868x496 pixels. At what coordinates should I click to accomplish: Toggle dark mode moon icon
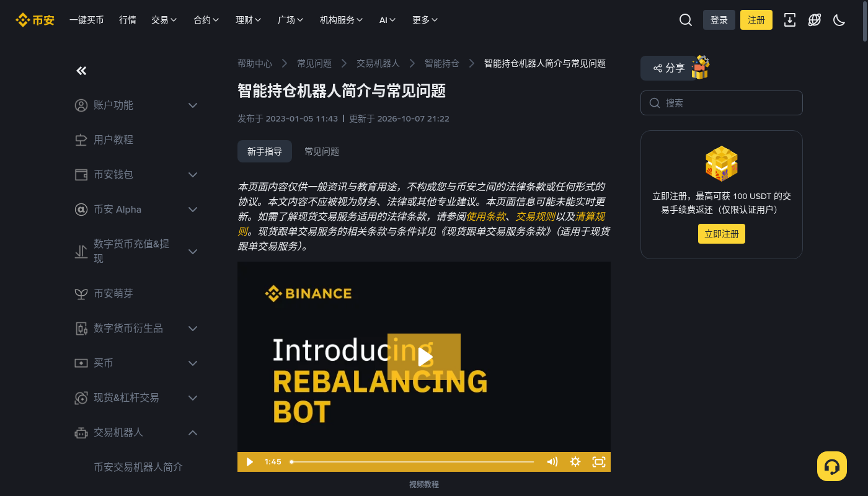click(839, 20)
